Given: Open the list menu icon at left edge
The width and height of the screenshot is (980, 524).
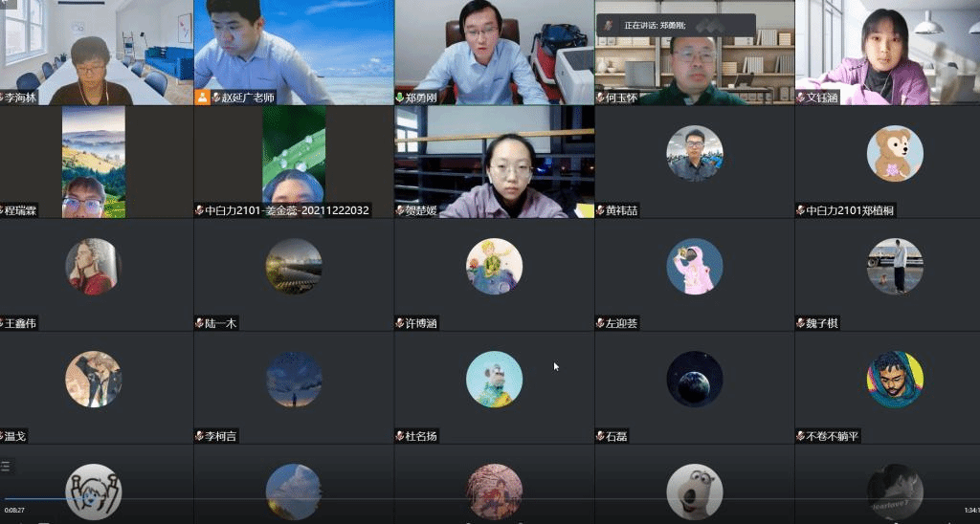Looking at the screenshot, I should click(6, 467).
